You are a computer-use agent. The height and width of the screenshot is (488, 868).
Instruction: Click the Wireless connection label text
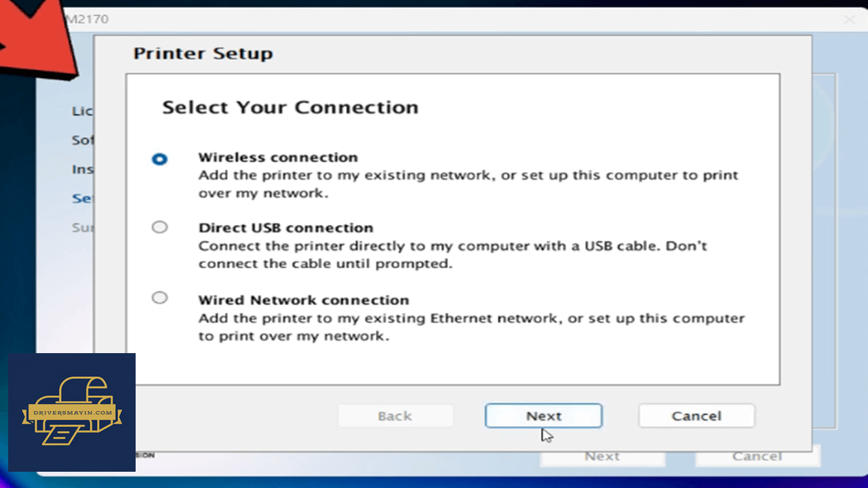(x=278, y=157)
